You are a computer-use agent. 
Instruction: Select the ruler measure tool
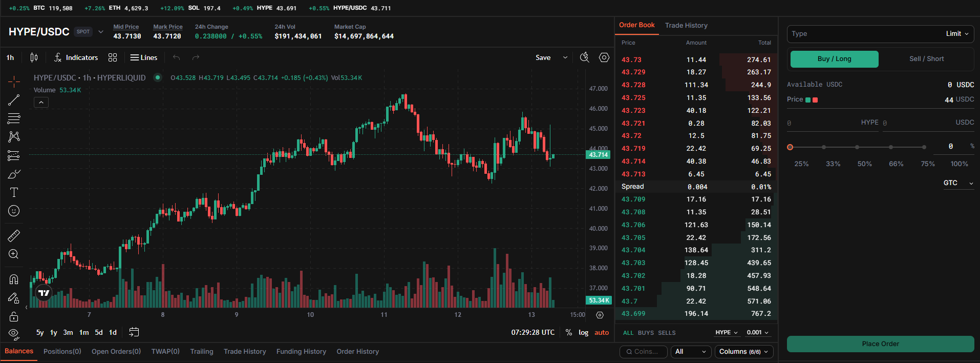pyautogui.click(x=14, y=236)
